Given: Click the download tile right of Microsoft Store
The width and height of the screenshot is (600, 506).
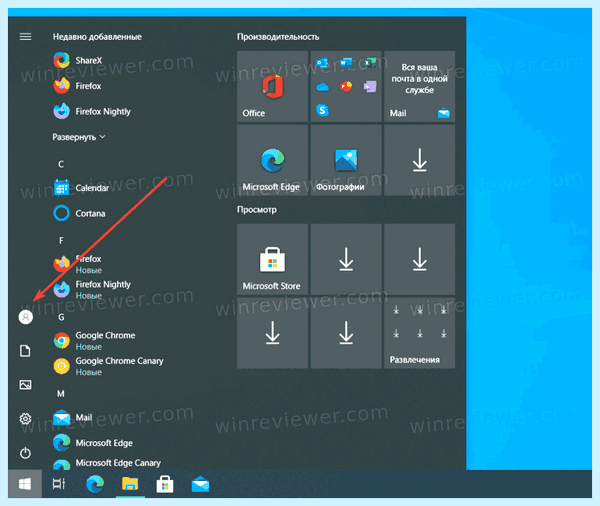Looking at the screenshot, I should coord(346,259).
